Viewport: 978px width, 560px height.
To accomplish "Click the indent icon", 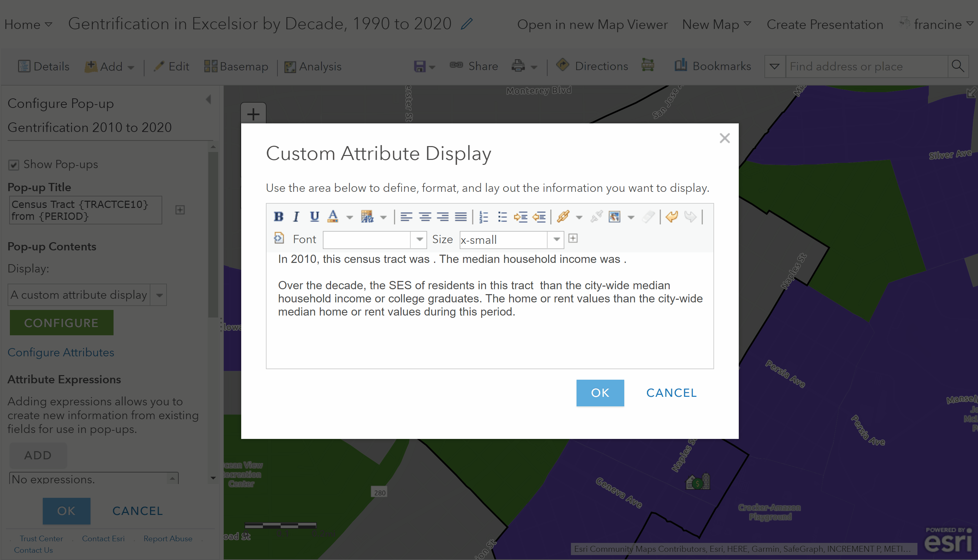I will point(520,216).
